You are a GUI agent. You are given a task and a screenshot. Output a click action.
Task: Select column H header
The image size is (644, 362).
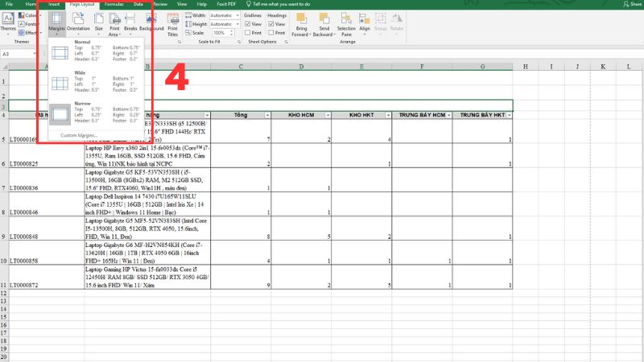(x=526, y=67)
